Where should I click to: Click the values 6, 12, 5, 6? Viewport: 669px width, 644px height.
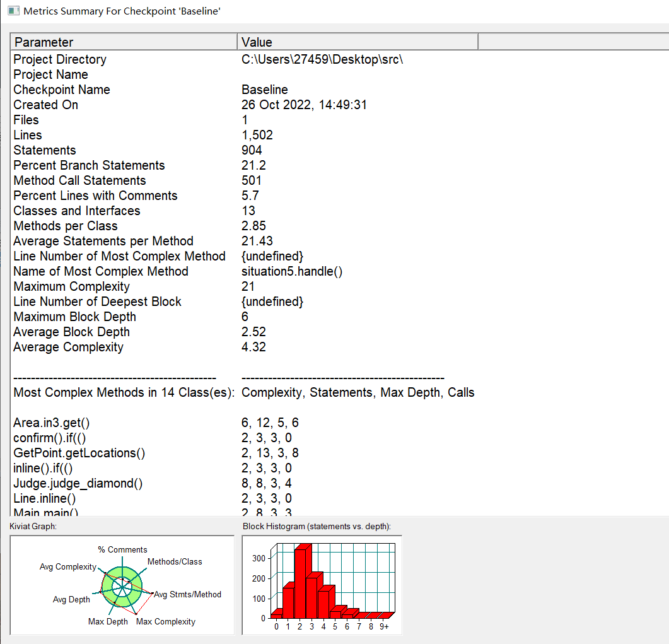click(x=270, y=423)
